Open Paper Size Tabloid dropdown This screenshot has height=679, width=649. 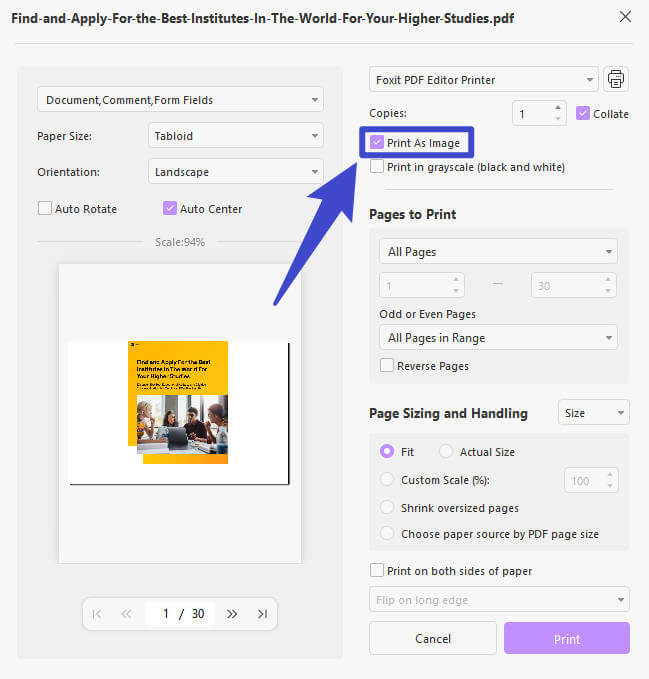tap(236, 136)
